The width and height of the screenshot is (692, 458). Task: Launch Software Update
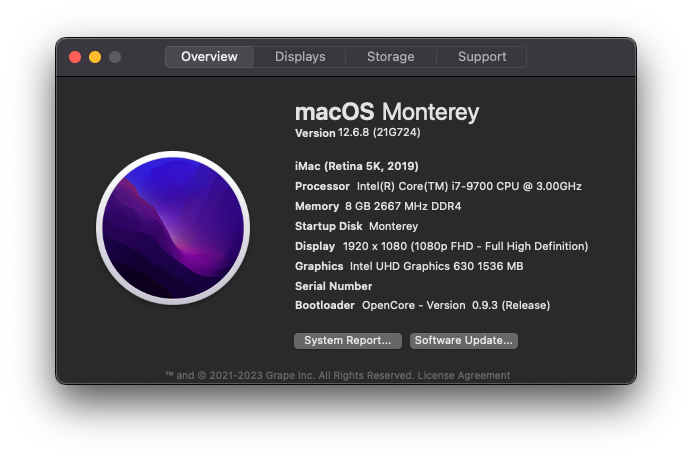[x=464, y=341]
